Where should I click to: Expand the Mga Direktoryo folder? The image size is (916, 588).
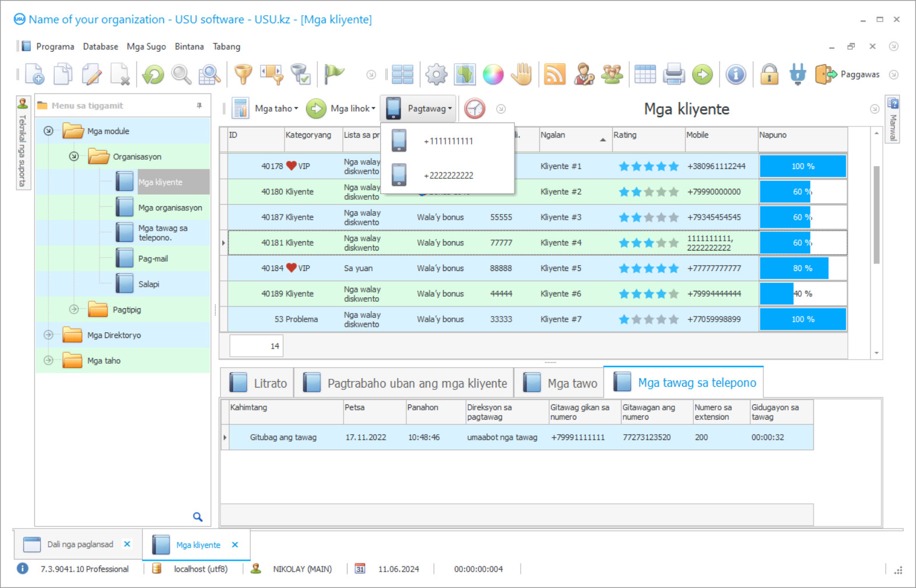point(48,335)
